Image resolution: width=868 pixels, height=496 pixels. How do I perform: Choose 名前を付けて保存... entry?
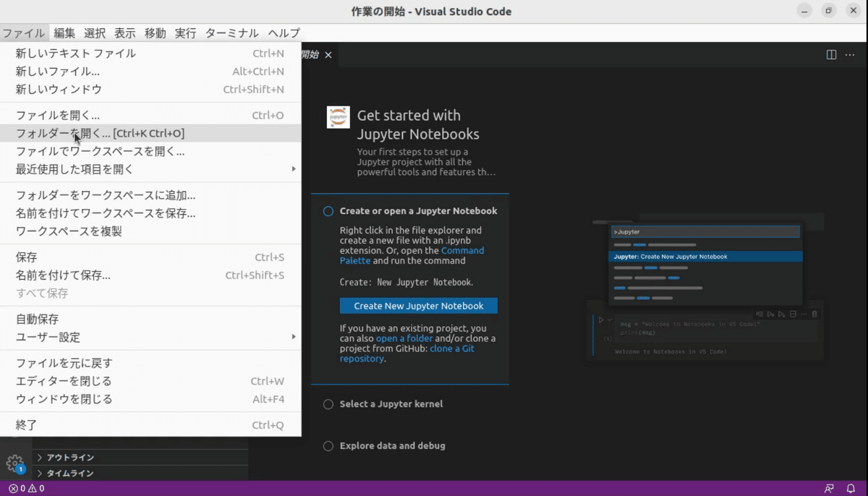tap(150, 275)
